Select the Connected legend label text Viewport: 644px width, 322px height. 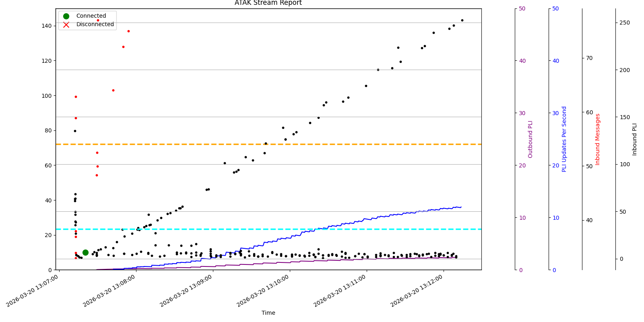(x=91, y=16)
